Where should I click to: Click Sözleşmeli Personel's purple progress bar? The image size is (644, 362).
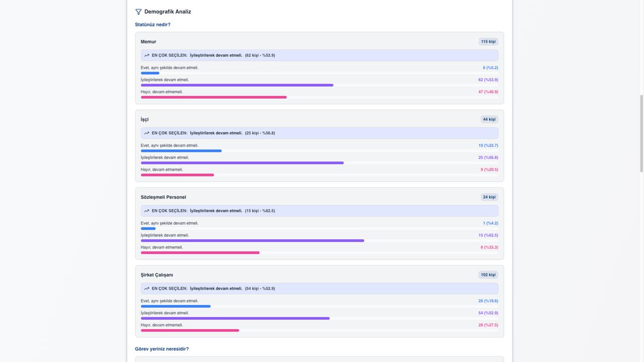(x=252, y=241)
